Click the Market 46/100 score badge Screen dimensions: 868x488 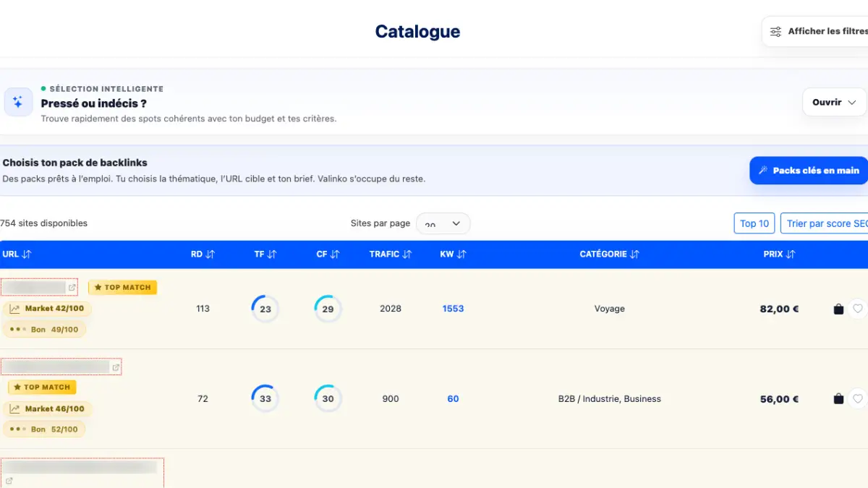pyautogui.click(x=47, y=409)
